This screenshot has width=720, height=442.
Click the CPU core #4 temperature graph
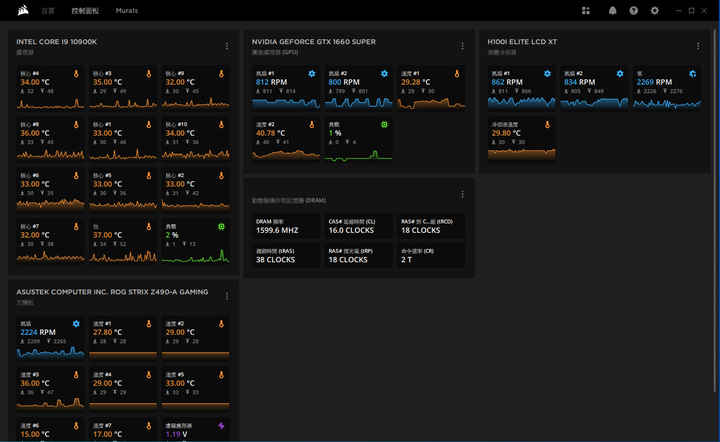51,104
